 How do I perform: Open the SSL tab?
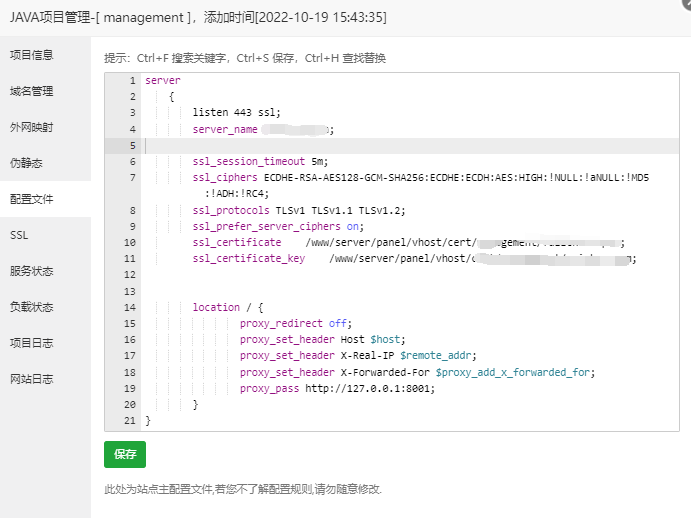[19, 235]
